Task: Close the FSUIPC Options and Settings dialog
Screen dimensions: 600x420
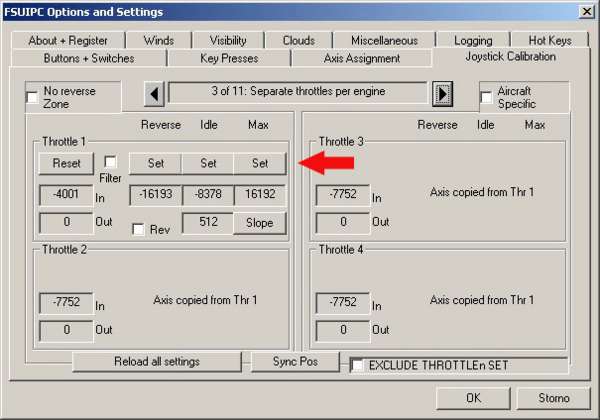Action: [x=587, y=11]
